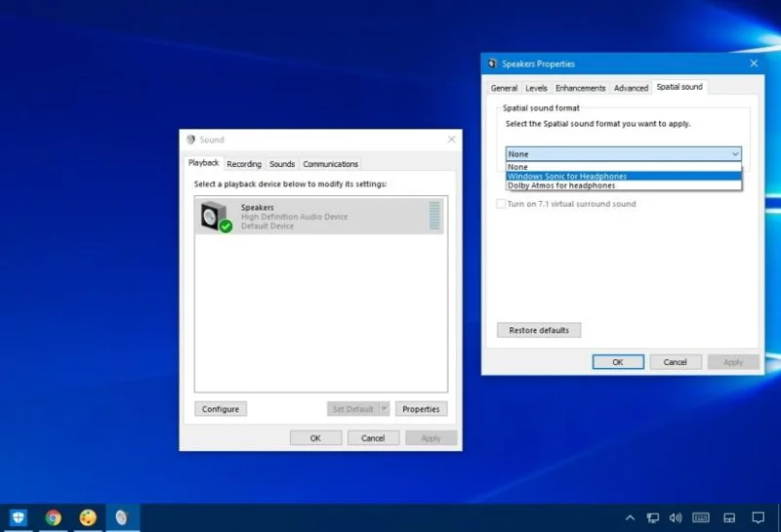Click the tablet layout tray icon
This screenshot has height=532, width=781.
pyautogui.click(x=729, y=518)
